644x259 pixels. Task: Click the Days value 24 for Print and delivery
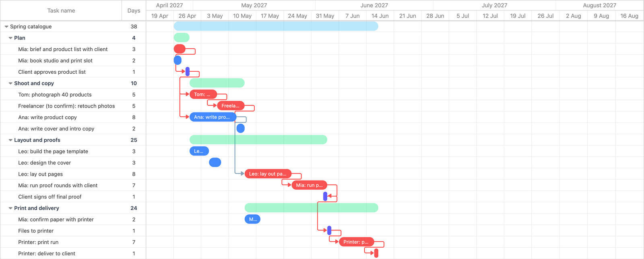pyautogui.click(x=134, y=208)
